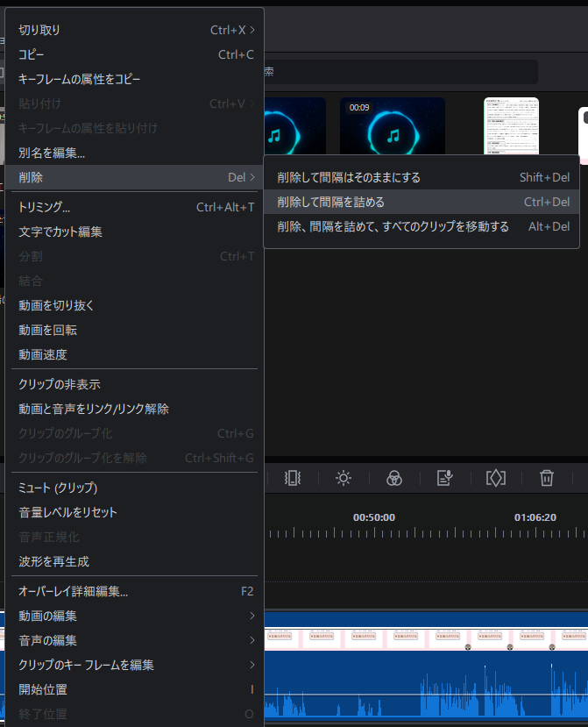Screen dimensions: 588x727
Task: Click the trash can delete icon
Action: click(x=547, y=478)
